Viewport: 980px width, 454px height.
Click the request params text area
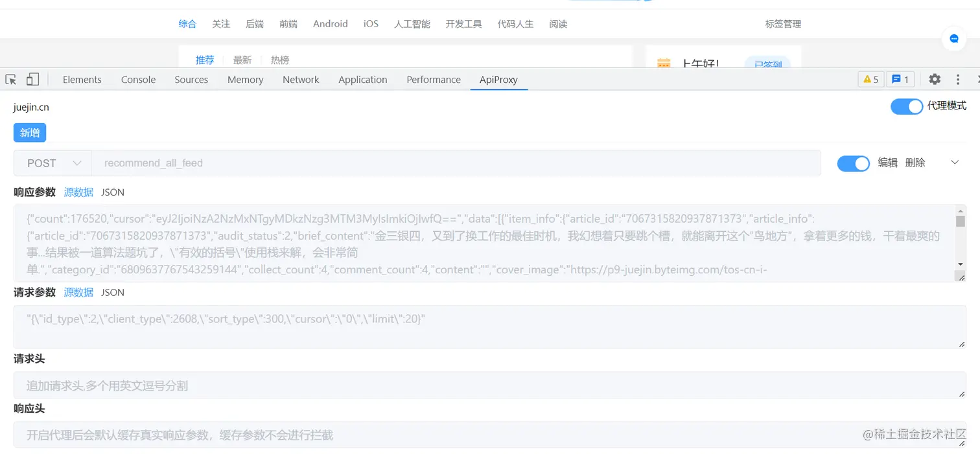coord(490,327)
